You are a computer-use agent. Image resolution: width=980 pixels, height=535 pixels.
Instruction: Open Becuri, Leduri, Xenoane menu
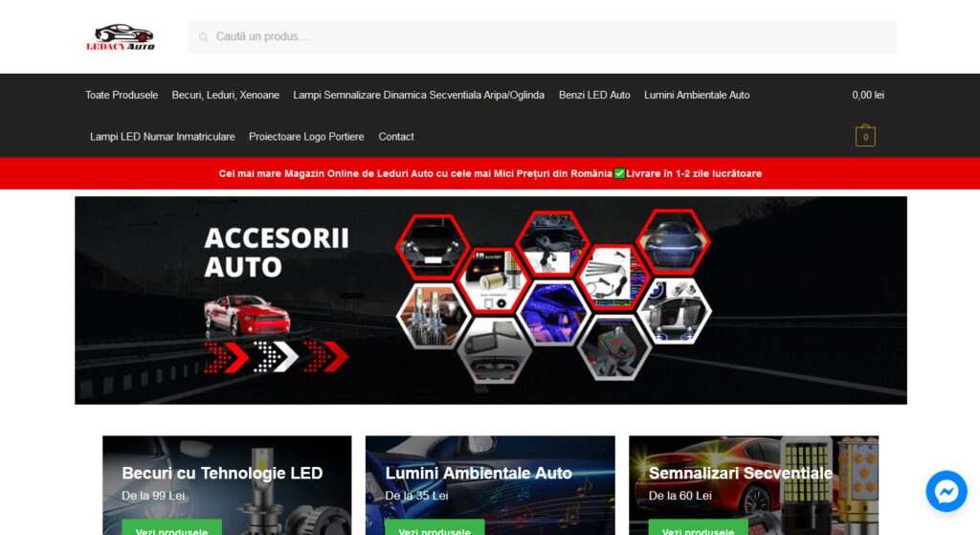tap(226, 95)
